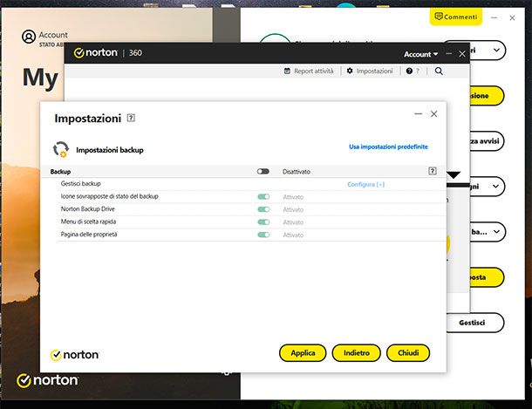Click the button ending in 'za avvisi'
532x409 pixels.
click(487, 140)
